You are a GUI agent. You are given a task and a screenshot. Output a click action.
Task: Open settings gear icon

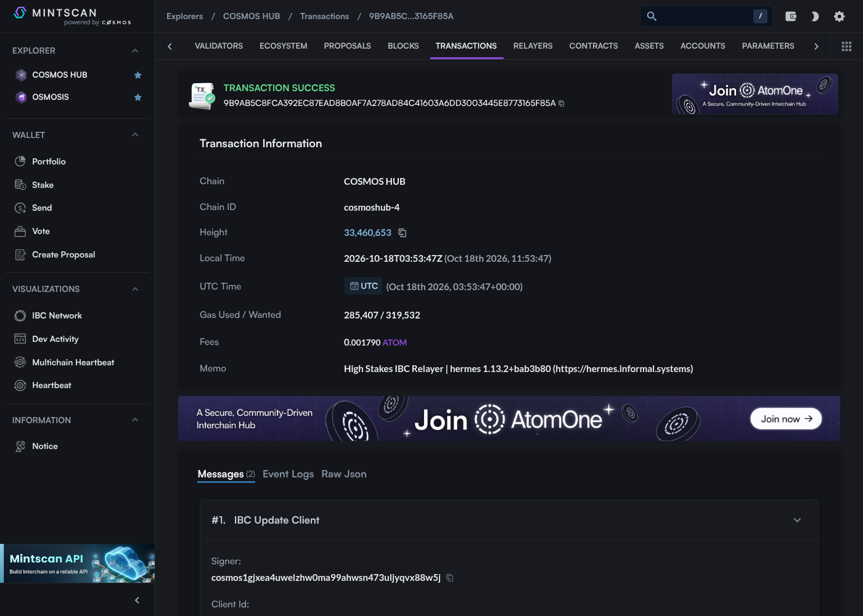pos(839,17)
